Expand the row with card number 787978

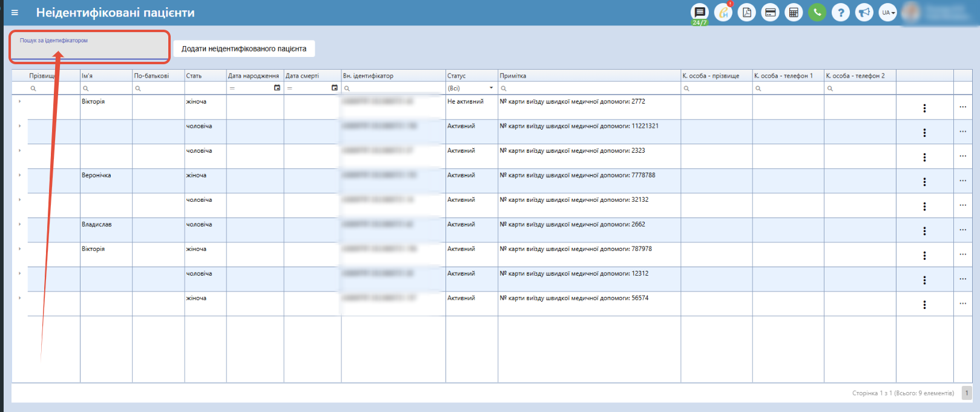19,248
